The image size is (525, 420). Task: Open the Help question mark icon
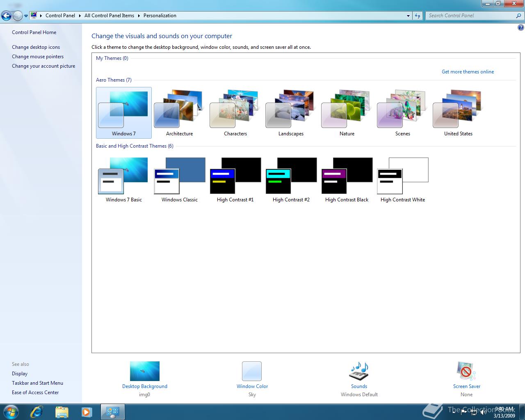pyautogui.click(x=521, y=28)
